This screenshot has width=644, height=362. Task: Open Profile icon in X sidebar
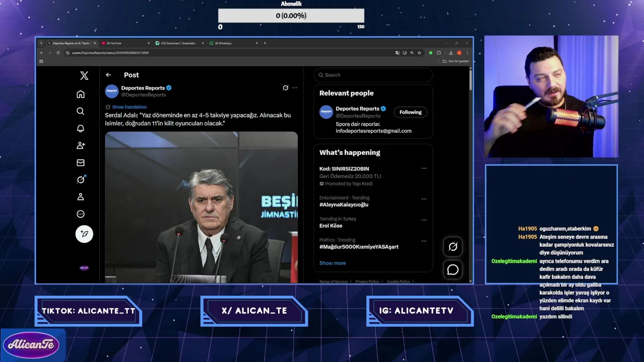80,197
